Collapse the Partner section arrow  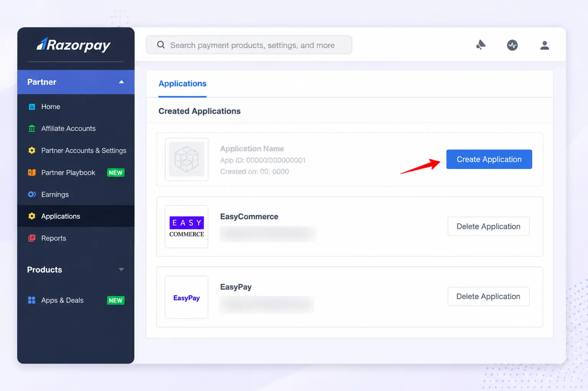121,82
